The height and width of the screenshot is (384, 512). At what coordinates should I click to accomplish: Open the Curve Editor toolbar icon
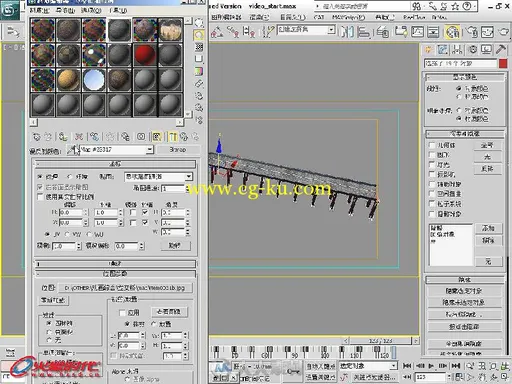[x=417, y=32]
